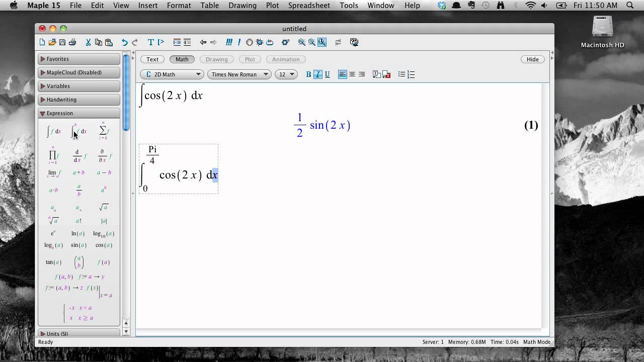
Task: Insert square root template from palette
Action: 103,207
